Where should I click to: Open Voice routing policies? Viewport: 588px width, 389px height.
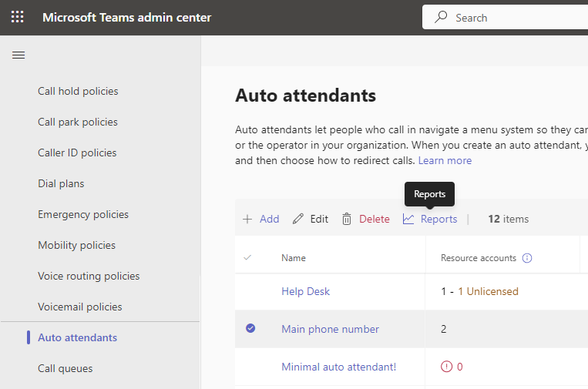[x=89, y=276]
